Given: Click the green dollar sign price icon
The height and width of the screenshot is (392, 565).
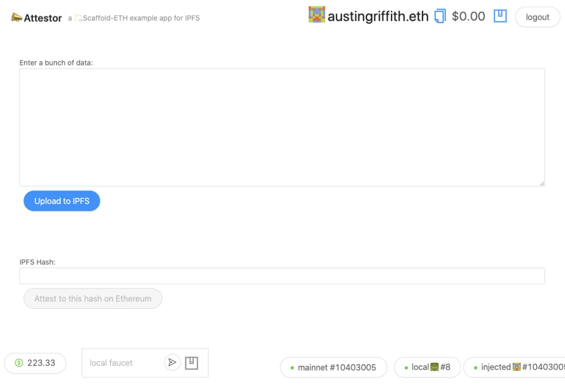Looking at the screenshot, I should coord(19,363).
